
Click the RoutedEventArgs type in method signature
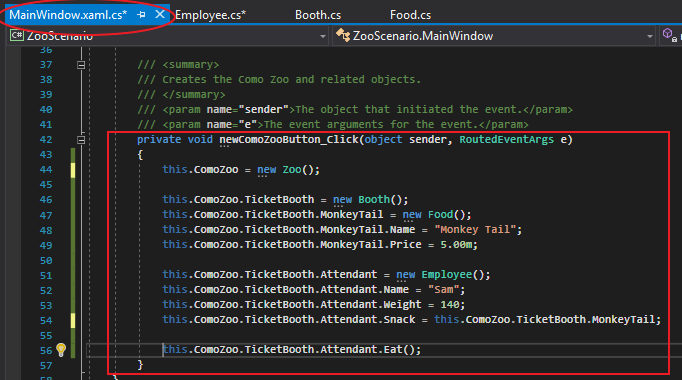(x=506, y=140)
